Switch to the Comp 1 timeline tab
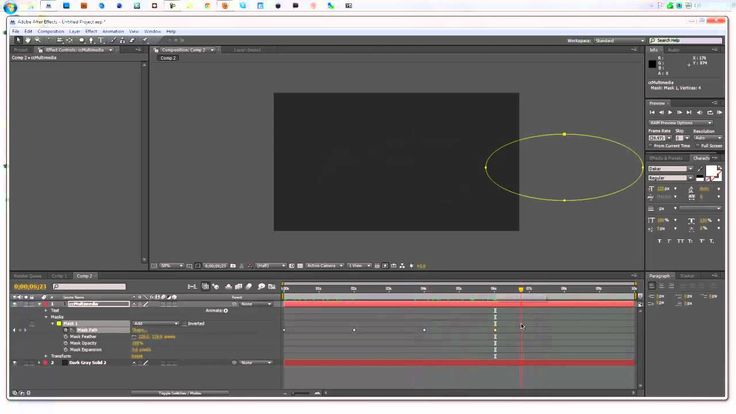The height and width of the screenshot is (414, 736). click(x=59, y=276)
